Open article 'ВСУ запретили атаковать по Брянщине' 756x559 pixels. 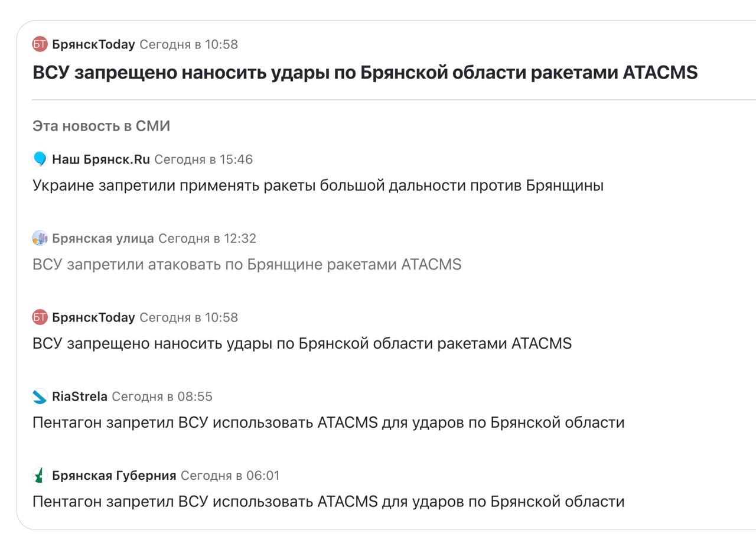point(247,265)
